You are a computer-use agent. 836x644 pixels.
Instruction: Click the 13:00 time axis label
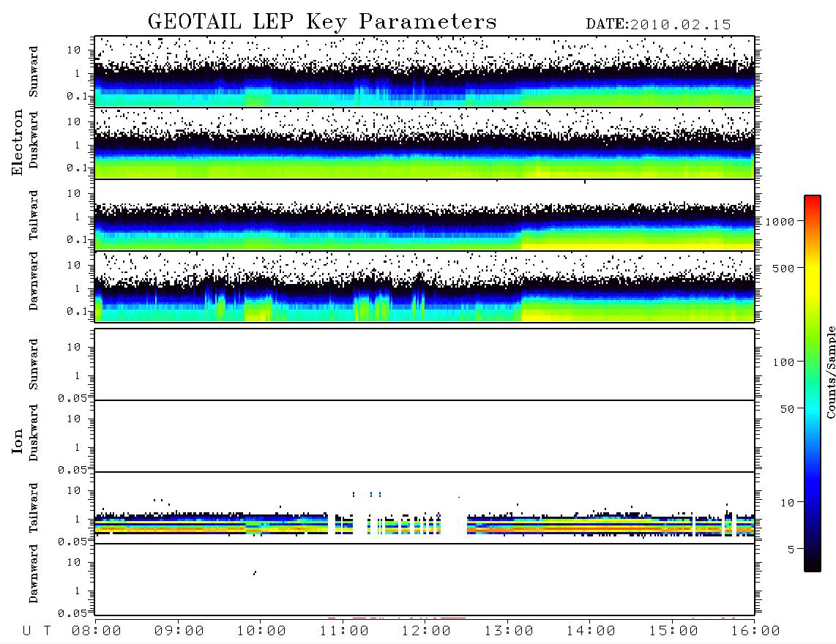pyautogui.click(x=509, y=632)
